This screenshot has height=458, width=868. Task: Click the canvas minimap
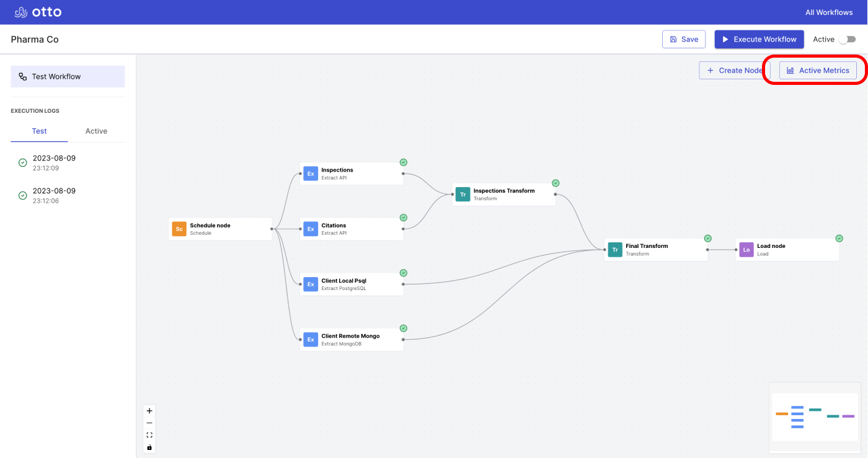[815, 417]
